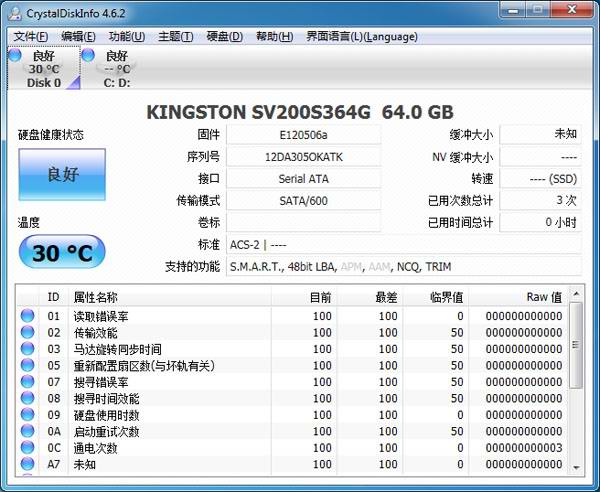Click the 良好 health status button
Viewport: 600px width, 492px height.
pos(61,174)
